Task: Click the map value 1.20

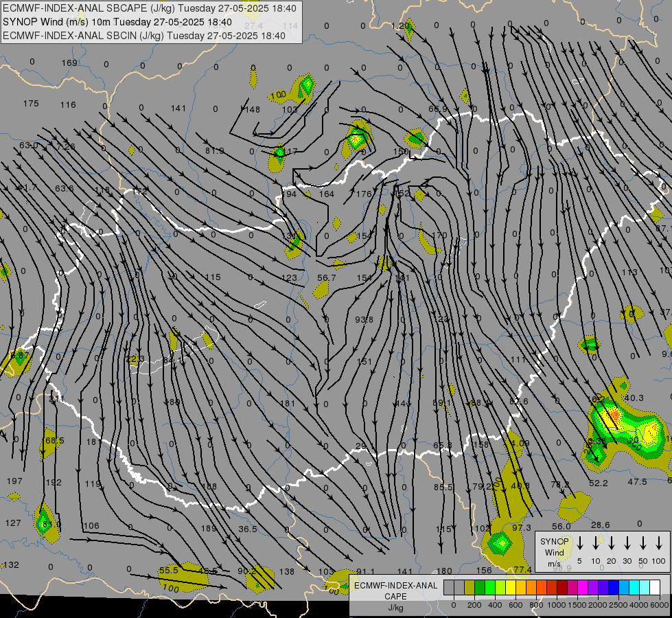Action: (401, 25)
